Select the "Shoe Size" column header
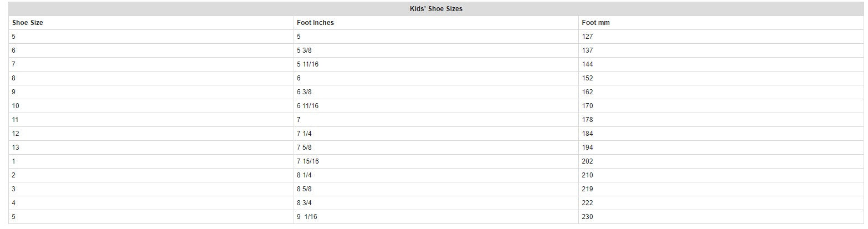Image resolution: width=868 pixels, height=229 pixels. click(28, 23)
